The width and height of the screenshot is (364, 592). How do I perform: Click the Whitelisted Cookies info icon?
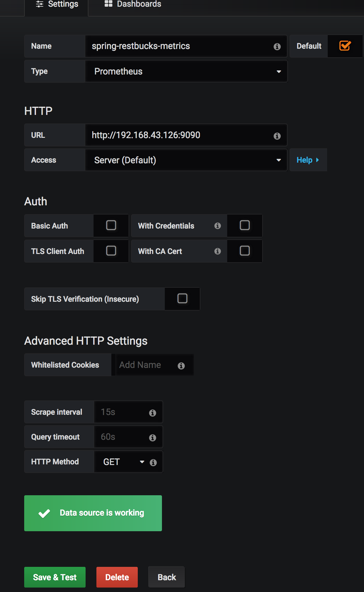click(181, 366)
